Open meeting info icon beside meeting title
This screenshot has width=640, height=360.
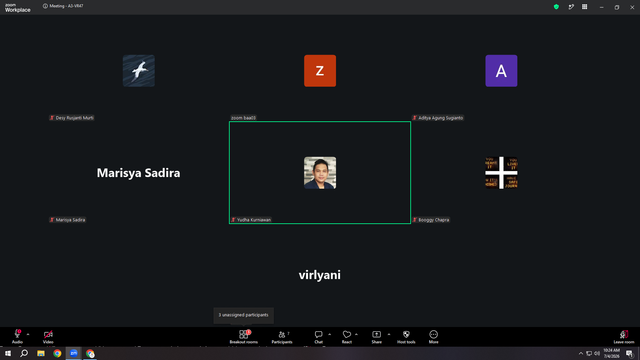(45, 6)
